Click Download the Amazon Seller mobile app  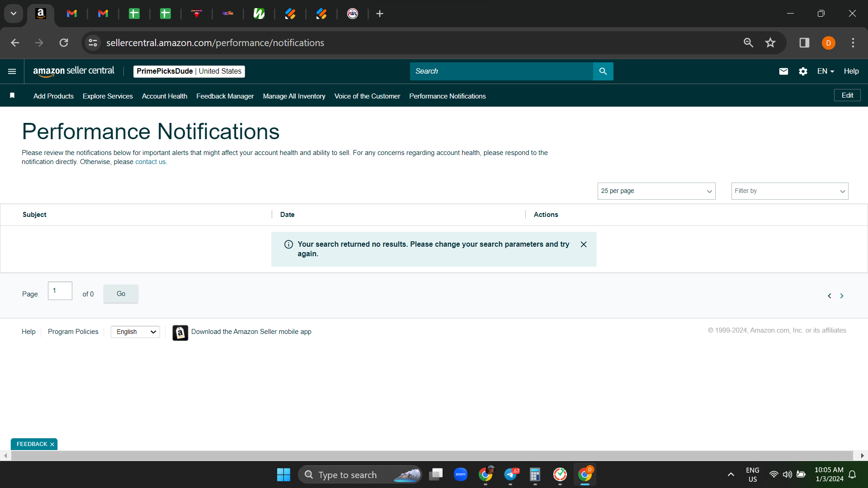251,332
